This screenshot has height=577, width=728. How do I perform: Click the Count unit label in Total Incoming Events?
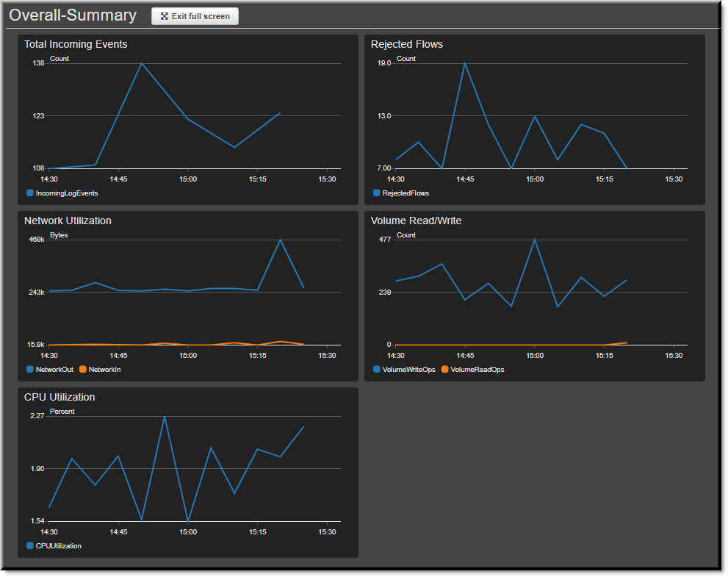point(60,59)
